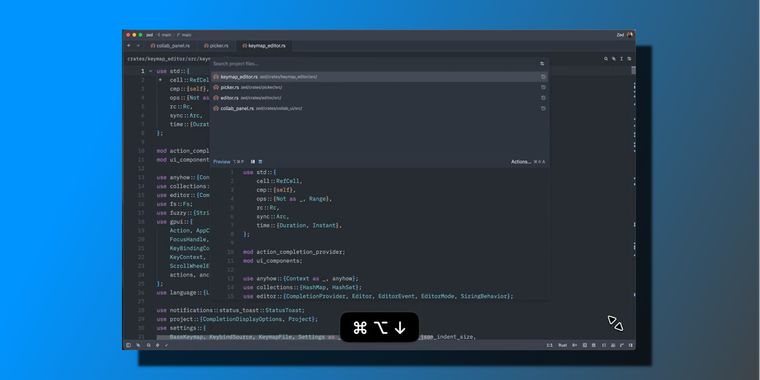This screenshot has width=760, height=380.
Task: Collapse the use std block on line 1
Action: tap(151, 71)
